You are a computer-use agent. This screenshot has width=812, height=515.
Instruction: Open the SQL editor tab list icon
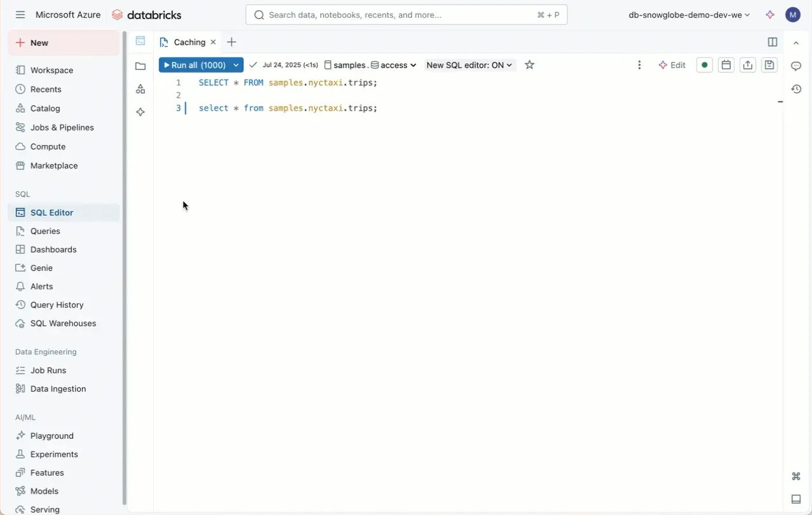pos(140,41)
